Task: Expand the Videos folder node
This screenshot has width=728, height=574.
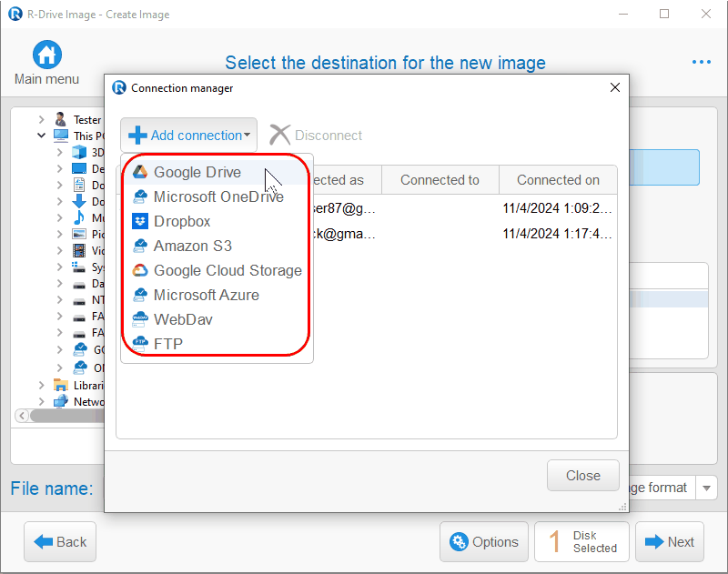Action: 59,250
